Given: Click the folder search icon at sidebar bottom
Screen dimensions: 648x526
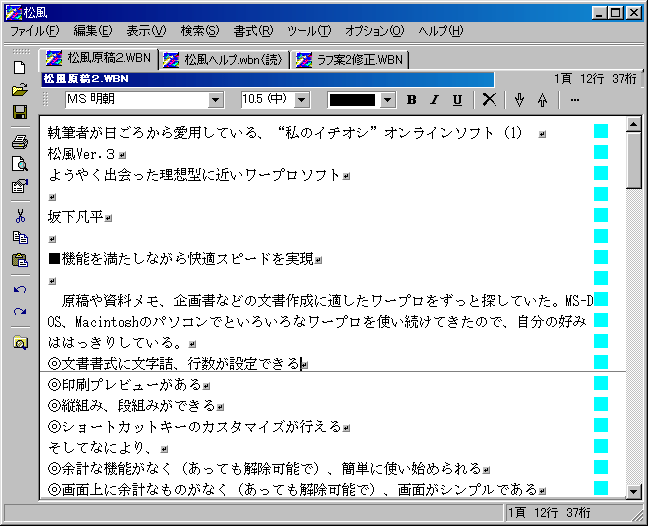Looking at the screenshot, I should (x=19, y=342).
